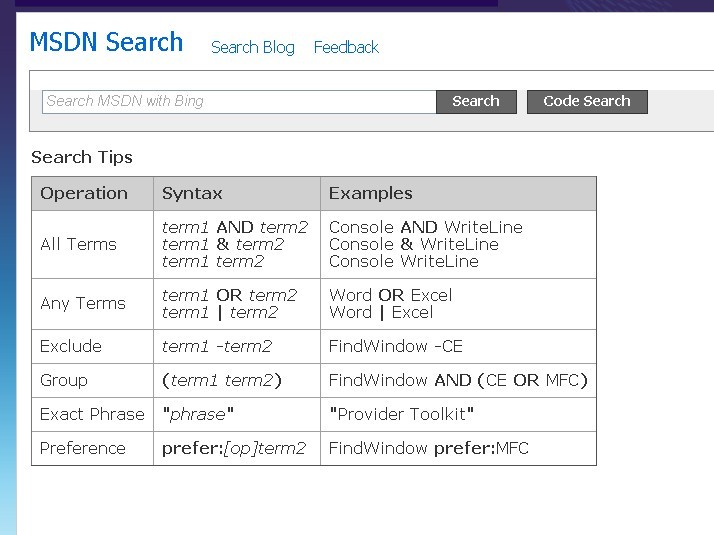Click the Examples column header
714x535 pixels.
click(458, 194)
